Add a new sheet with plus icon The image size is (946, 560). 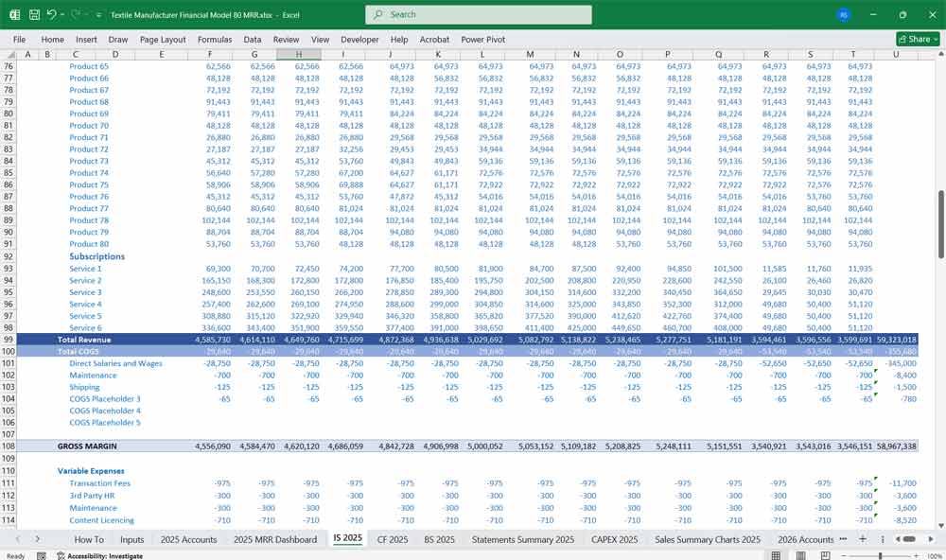(x=863, y=538)
